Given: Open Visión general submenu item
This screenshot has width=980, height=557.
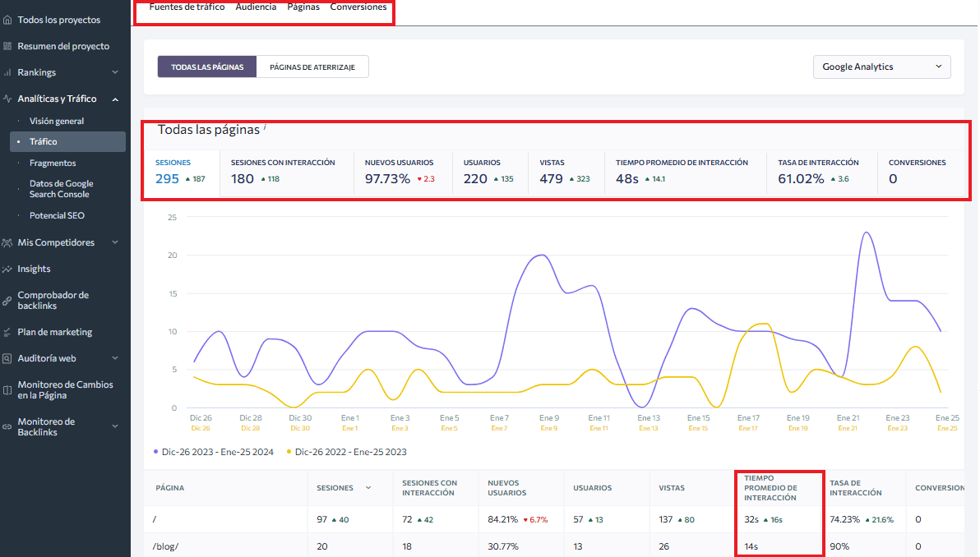Looking at the screenshot, I should [56, 121].
